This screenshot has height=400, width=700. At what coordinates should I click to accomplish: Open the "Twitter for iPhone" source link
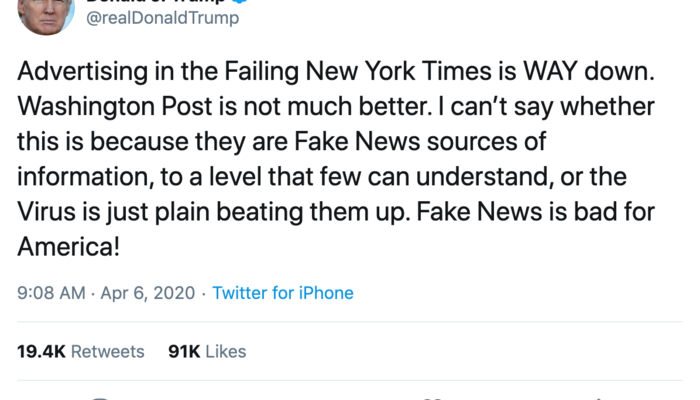(283, 293)
